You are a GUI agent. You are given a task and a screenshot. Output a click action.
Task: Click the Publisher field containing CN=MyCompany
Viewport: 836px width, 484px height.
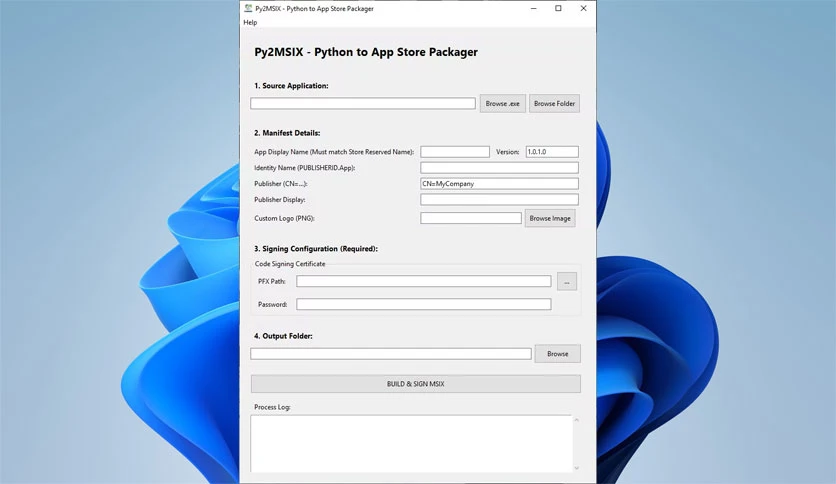499,184
